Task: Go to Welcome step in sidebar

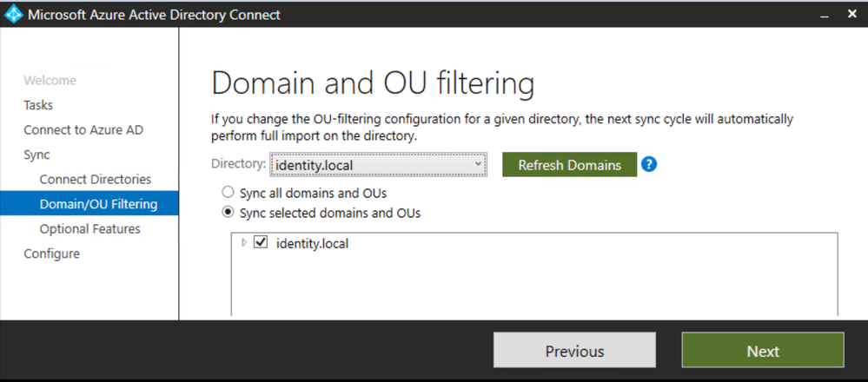Action: 50,81
